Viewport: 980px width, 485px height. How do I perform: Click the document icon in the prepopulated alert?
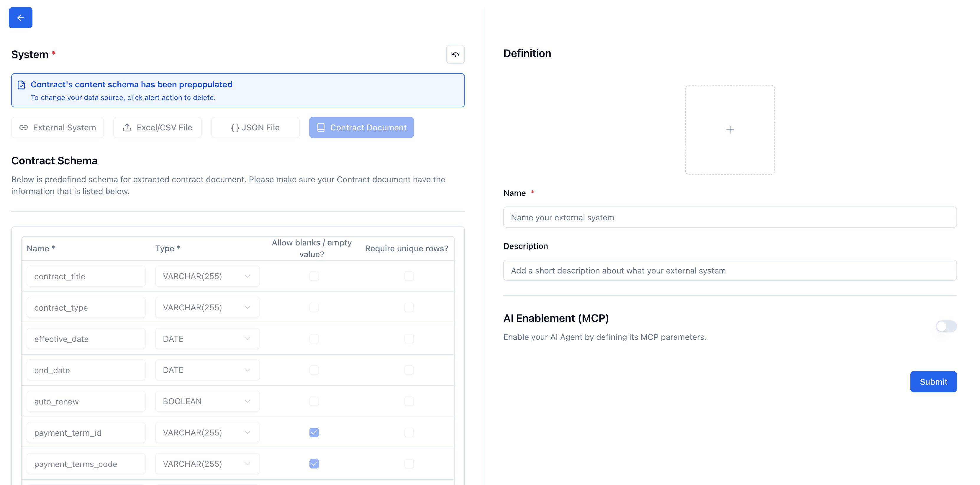coord(21,85)
